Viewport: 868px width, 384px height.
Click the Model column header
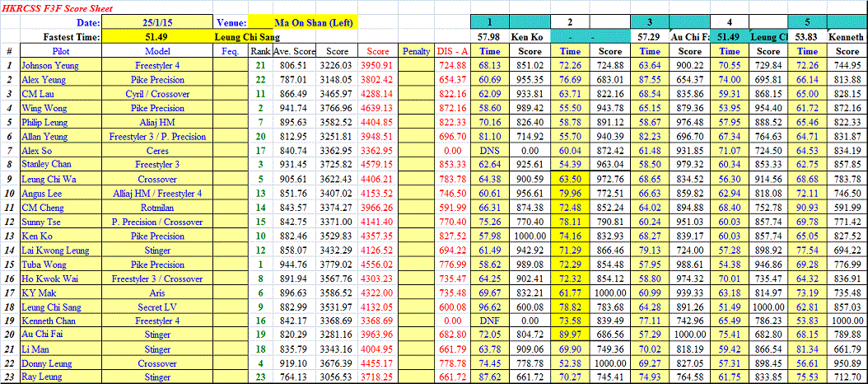click(x=156, y=51)
